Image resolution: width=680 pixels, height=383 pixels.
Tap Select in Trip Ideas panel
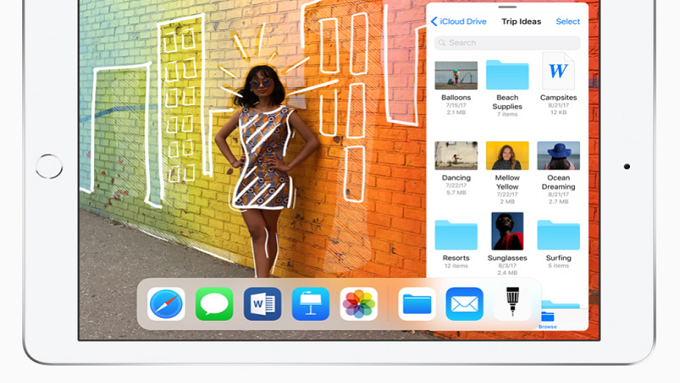tap(568, 21)
